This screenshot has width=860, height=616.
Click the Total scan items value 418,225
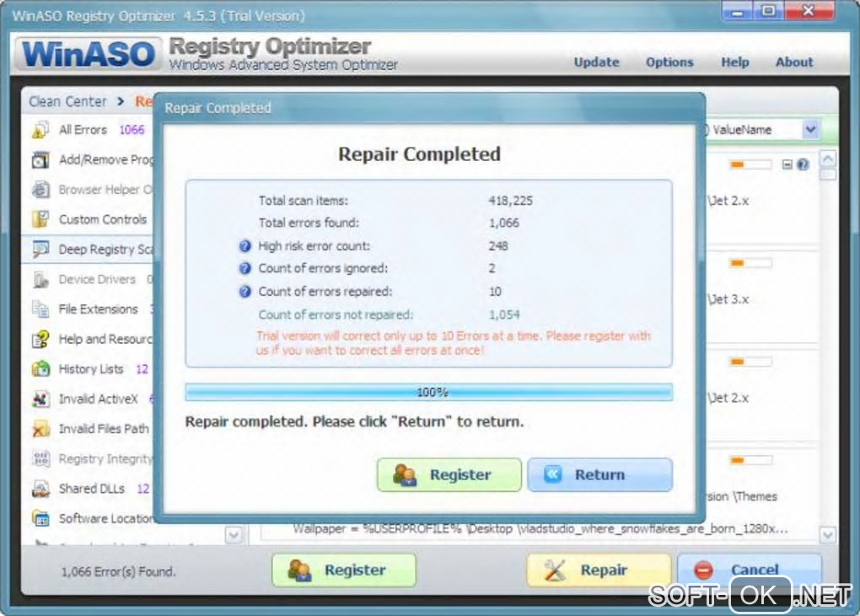511,201
